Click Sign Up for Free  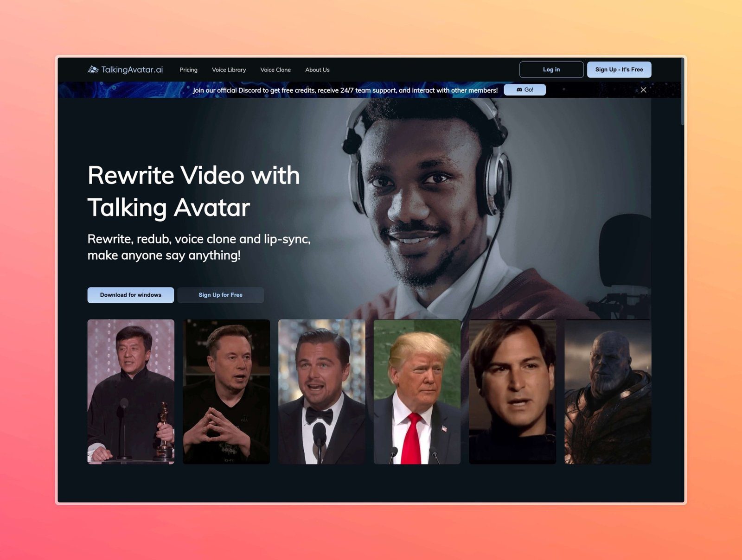pyautogui.click(x=221, y=295)
